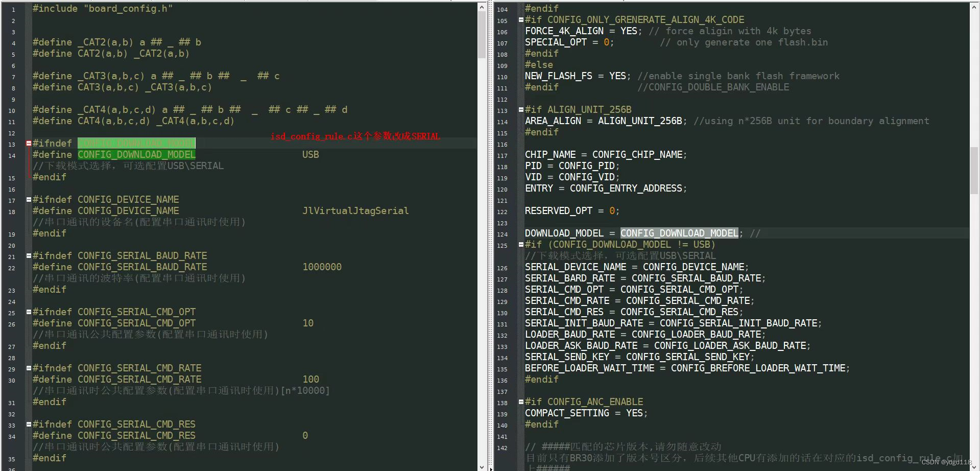Click the RESERVED_OPT = 0 line
980x471 pixels.
pos(572,211)
